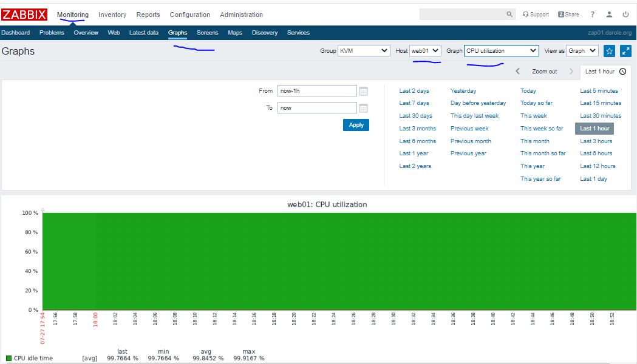
Task: Click the search magnifier icon
Action: click(x=509, y=14)
